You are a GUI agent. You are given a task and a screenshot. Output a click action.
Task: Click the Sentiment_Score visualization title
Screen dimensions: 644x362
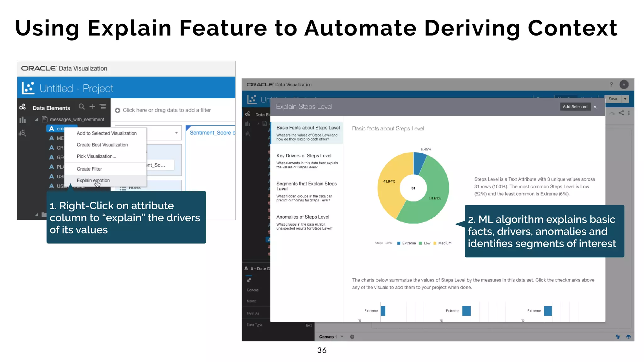click(212, 133)
